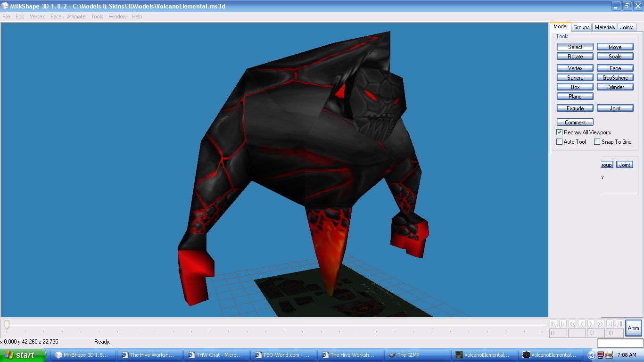The height and width of the screenshot is (362, 644).
Task: Create a GeoSphere primitive
Action: click(615, 78)
